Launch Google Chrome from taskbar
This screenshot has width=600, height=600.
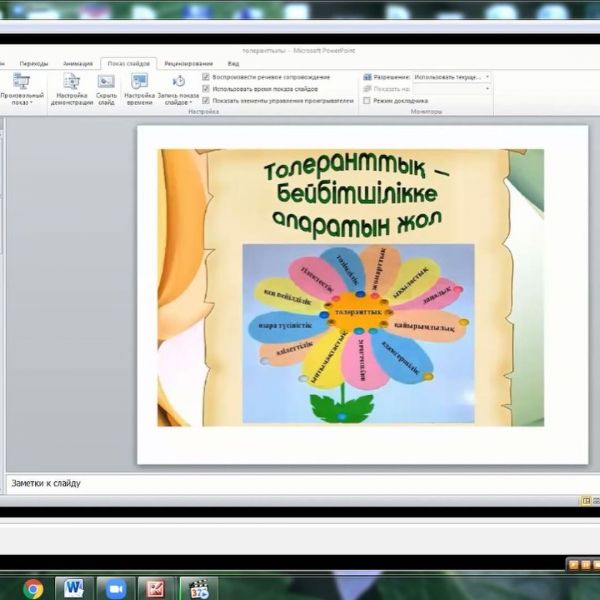[33, 589]
